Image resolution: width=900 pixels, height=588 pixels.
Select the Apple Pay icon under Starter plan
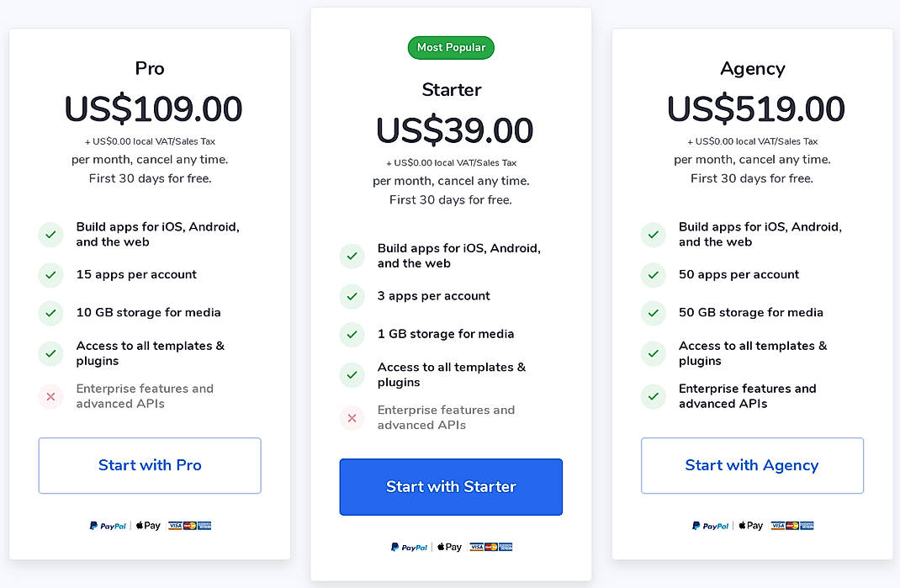(x=448, y=547)
